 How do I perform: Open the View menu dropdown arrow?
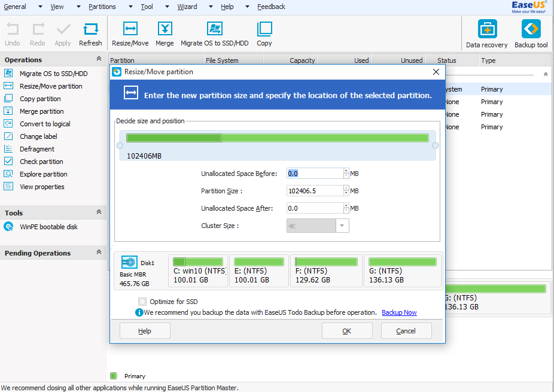[x=78, y=7]
